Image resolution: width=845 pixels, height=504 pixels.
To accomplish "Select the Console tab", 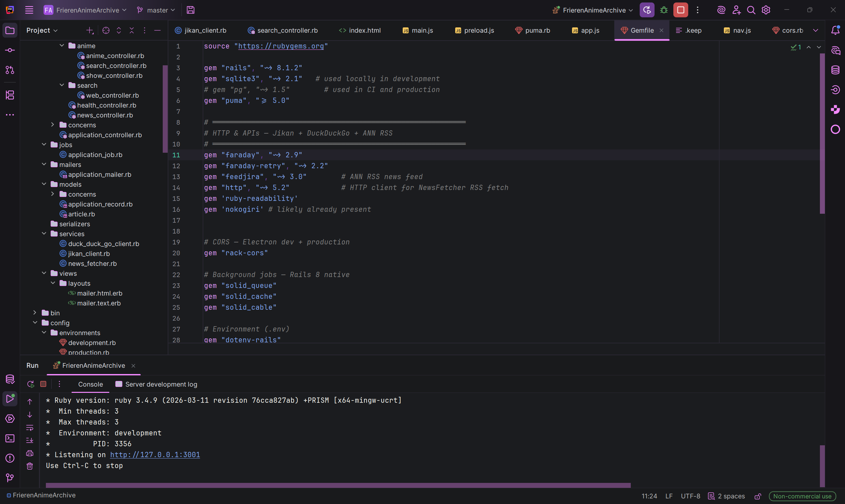I will 90,384.
